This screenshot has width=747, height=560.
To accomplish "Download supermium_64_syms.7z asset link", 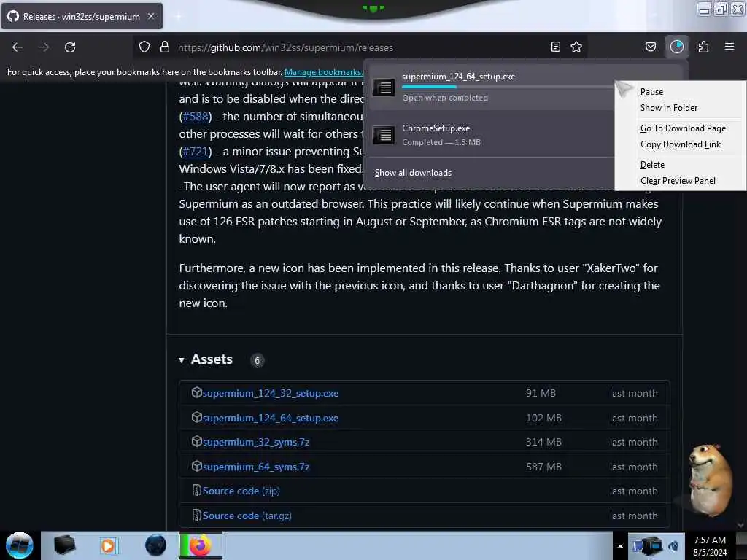I will pos(256,467).
